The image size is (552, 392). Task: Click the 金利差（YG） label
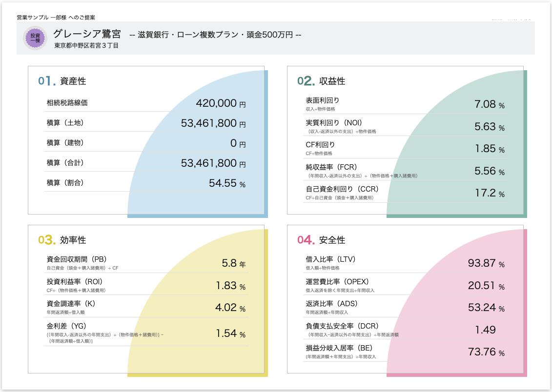point(66,326)
